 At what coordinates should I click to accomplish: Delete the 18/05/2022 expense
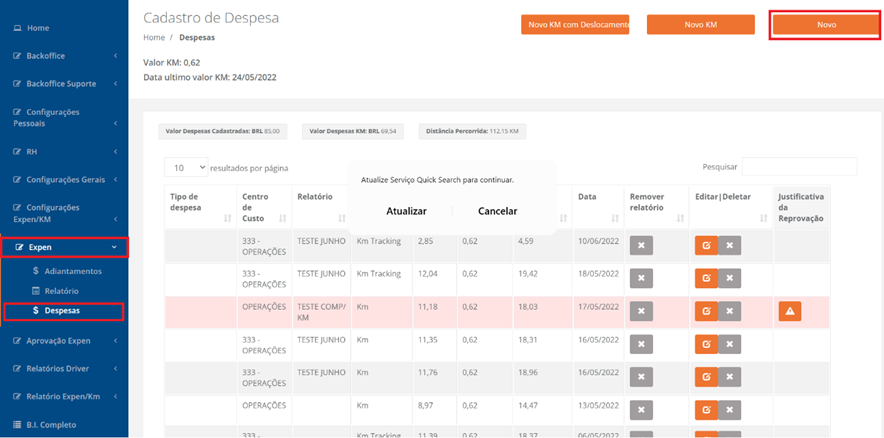click(730, 278)
